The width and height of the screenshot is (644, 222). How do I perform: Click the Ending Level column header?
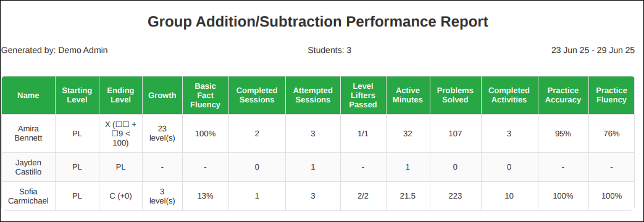[120, 95]
